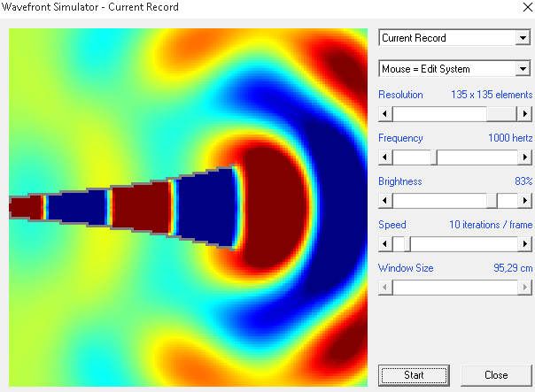
Task: Click the Close button
Action: click(x=496, y=375)
